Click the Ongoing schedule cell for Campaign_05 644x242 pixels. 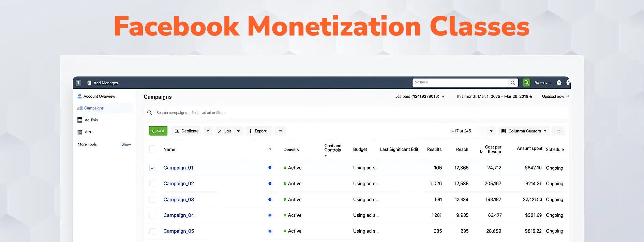click(x=554, y=231)
